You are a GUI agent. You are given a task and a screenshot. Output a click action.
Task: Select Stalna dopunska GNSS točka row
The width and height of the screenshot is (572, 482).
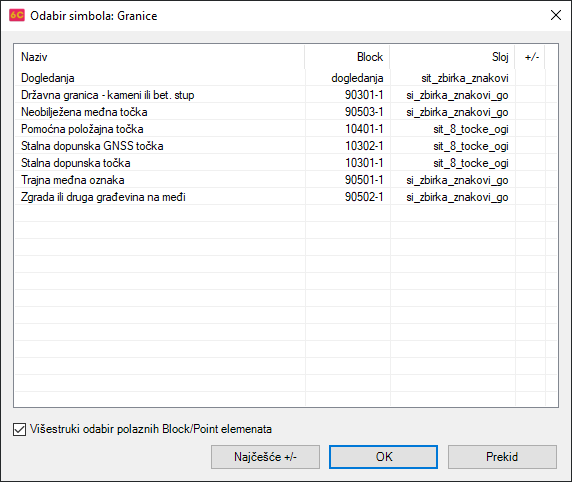click(x=286, y=146)
